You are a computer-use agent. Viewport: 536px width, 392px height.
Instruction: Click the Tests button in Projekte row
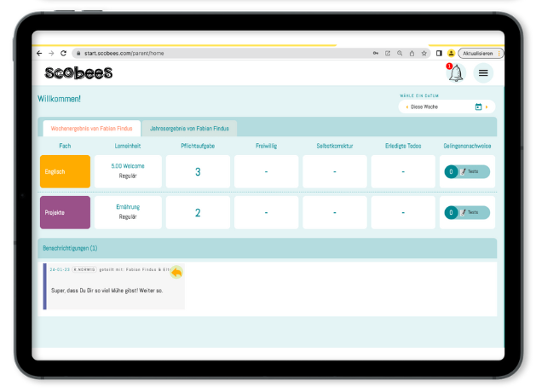467,212
